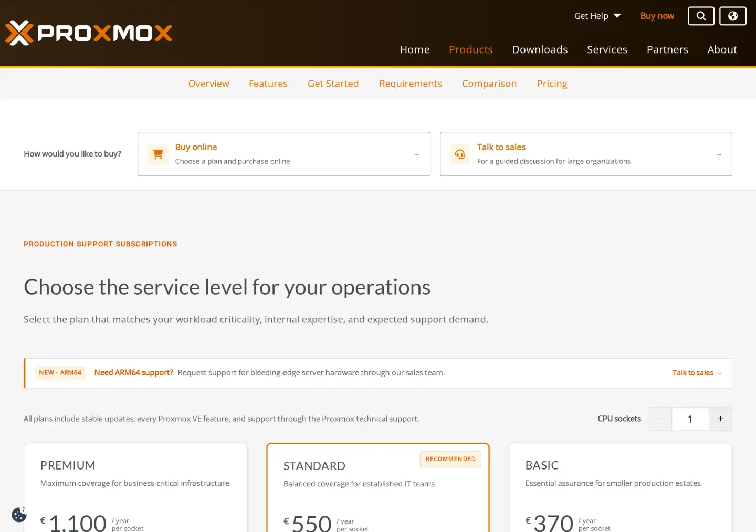Switch to the Get Started tab
The image size is (756, 532).
(333, 84)
